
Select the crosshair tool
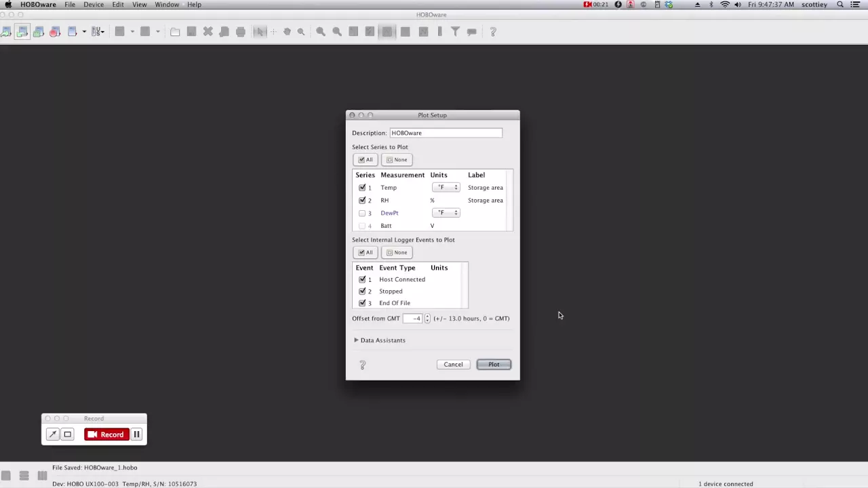(x=274, y=31)
